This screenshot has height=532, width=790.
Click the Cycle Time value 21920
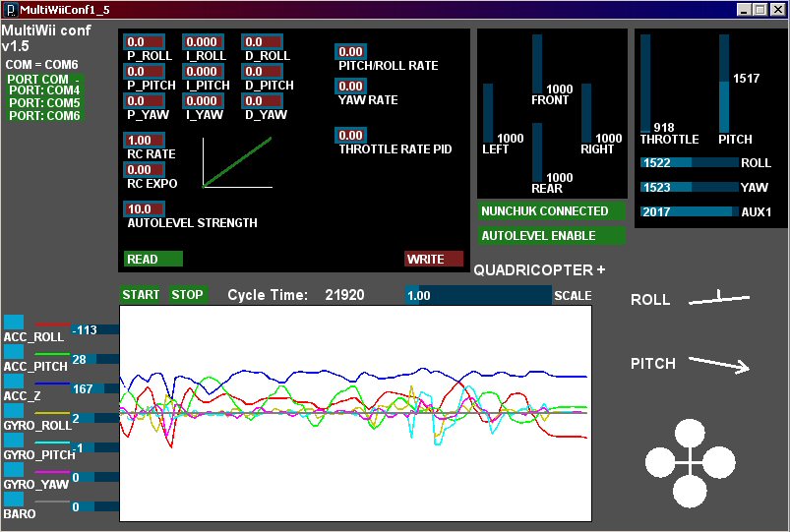(344, 295)
